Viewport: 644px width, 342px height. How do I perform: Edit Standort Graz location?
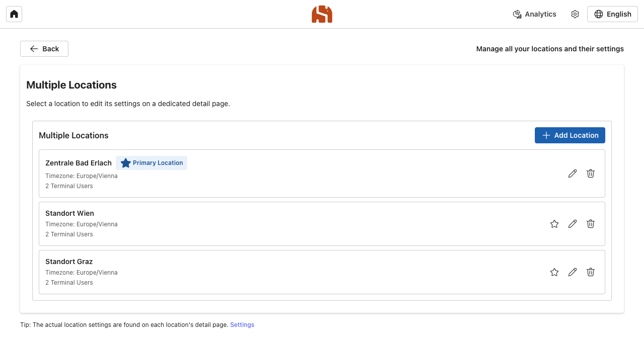click(x=573, y=272)
